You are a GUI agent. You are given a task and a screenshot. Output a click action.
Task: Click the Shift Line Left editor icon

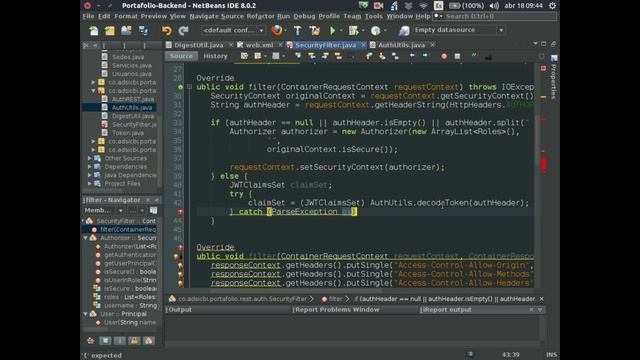(x=412, y=56)
